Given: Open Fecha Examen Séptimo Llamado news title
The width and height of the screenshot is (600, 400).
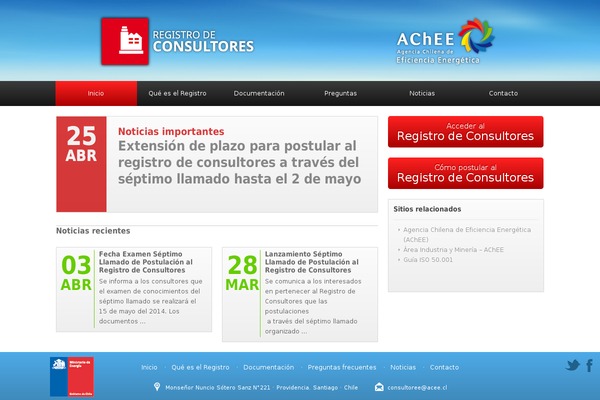Looking at the screenshot, I should tap(146, 262).
